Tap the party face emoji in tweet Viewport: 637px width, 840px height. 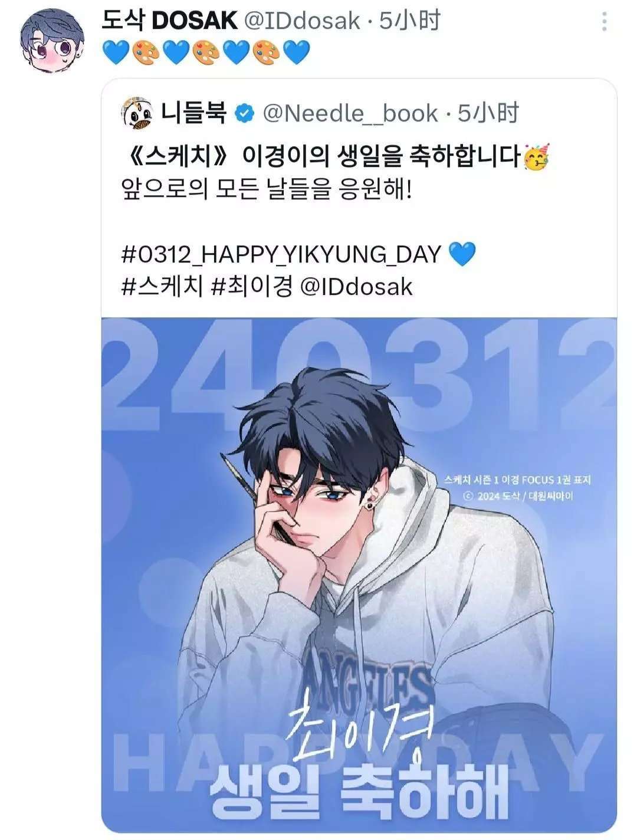point(536,159)
